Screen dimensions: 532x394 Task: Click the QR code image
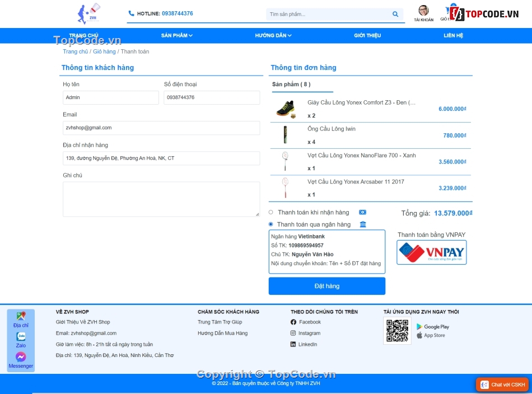(397, 331)
